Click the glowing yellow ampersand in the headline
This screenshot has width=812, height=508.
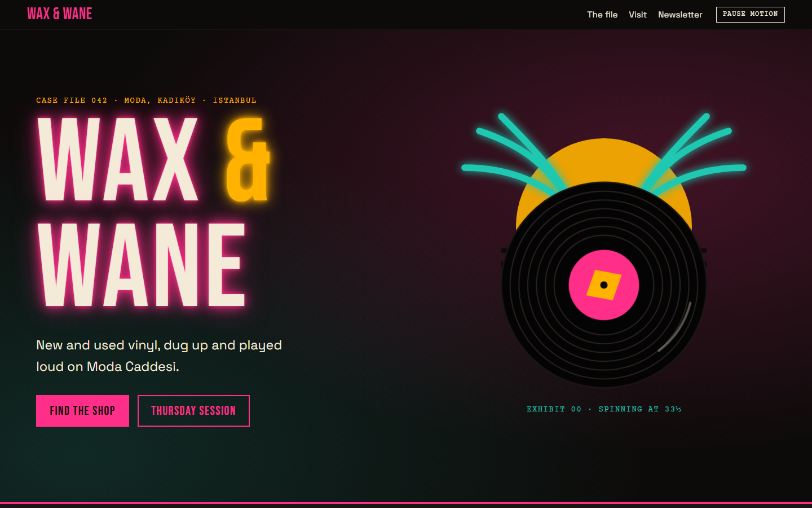click(x=248, y=159)
